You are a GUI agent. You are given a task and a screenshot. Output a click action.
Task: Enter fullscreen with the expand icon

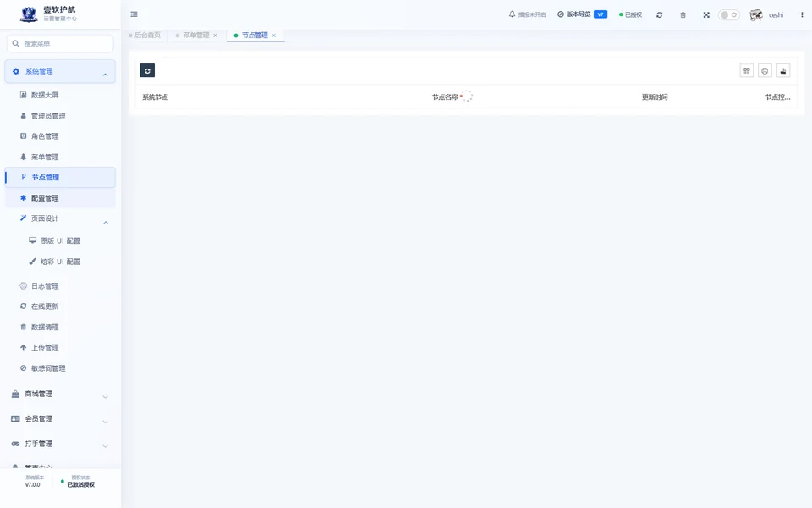706,15
